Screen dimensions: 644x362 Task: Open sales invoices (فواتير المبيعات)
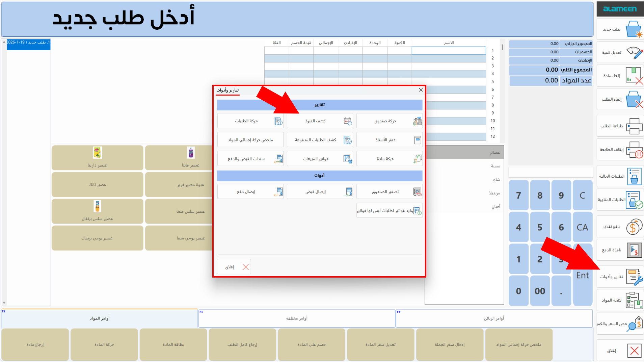coord(320,159)
